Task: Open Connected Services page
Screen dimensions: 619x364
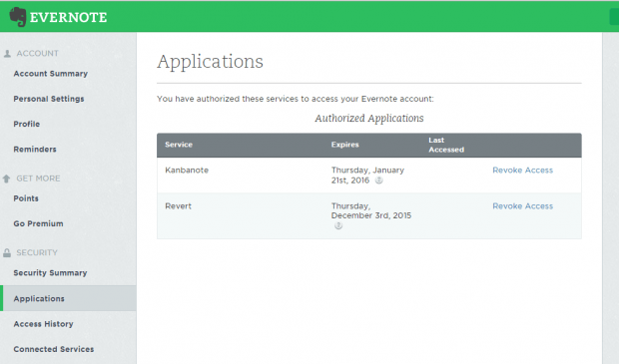Action: point(54,349)
